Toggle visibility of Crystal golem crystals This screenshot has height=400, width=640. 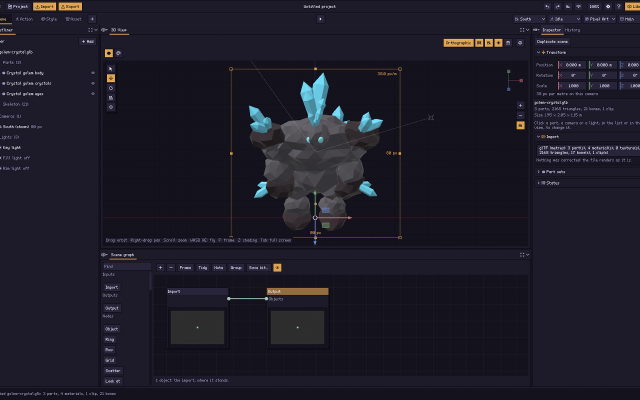coord(93,83)
